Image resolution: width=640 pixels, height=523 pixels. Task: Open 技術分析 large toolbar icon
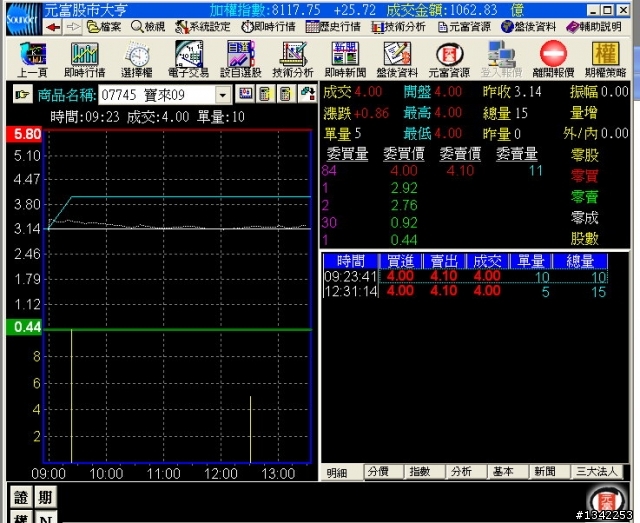tap(293, 60)
